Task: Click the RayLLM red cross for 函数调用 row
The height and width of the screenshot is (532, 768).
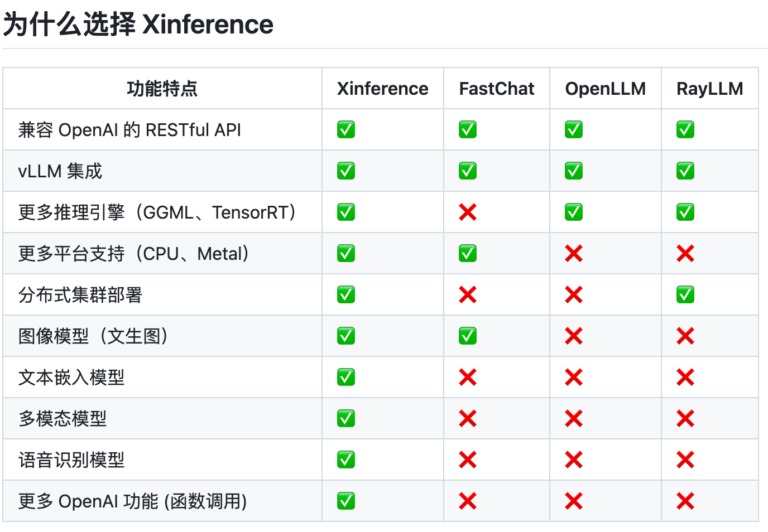Action: [685, 501]
